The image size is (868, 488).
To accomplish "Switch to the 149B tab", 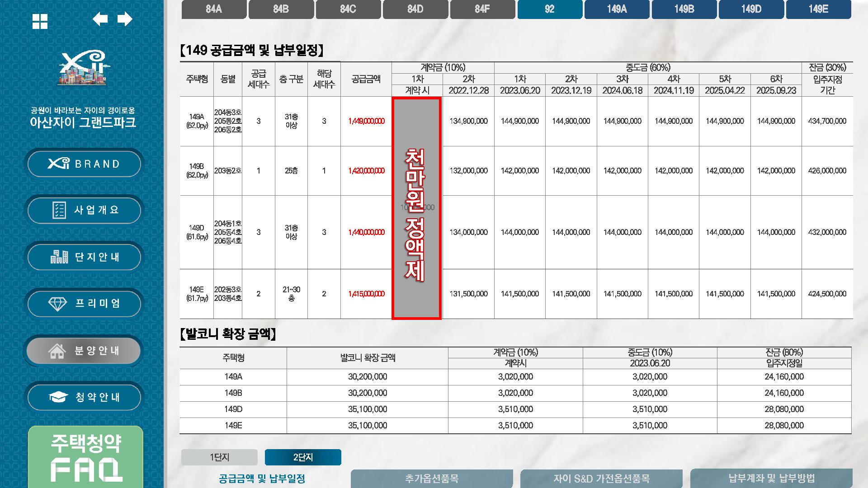I will [x=684, y=9].
